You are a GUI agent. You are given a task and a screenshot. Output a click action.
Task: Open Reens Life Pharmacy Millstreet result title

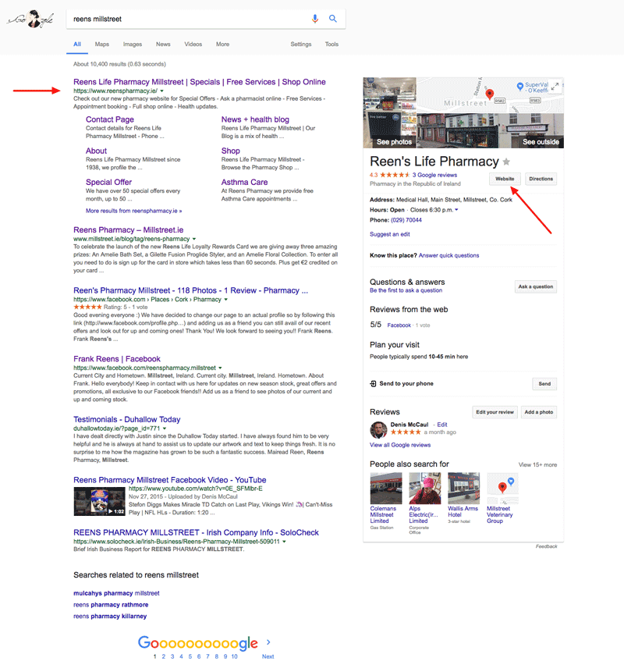click(200, 82)
